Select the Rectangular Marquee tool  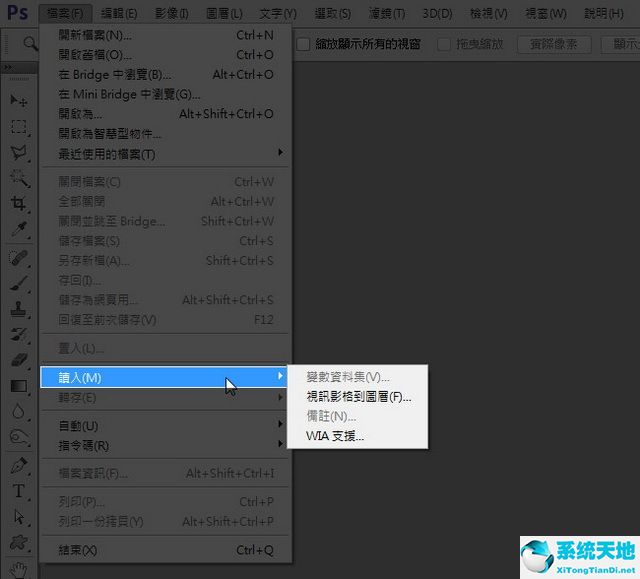coord(18,127)
